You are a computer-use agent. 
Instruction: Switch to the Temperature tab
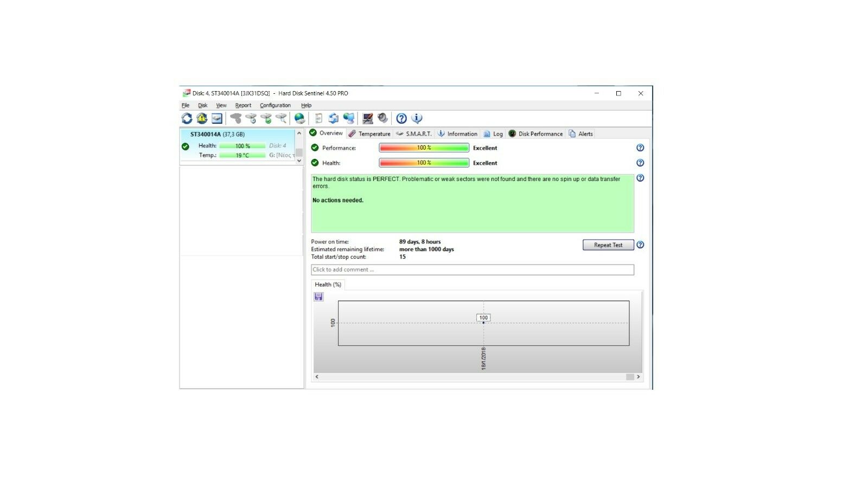click(x=369, y=133)
